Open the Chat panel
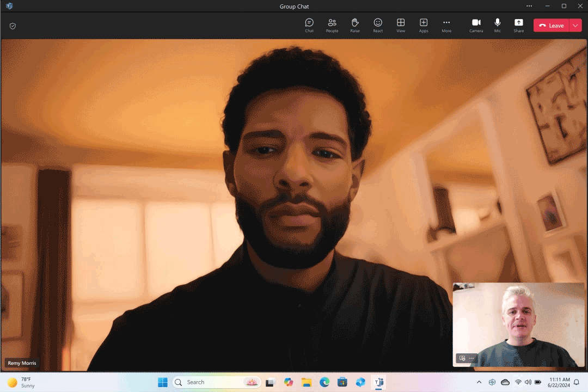 pyautogui.click(x=309, y=25)
